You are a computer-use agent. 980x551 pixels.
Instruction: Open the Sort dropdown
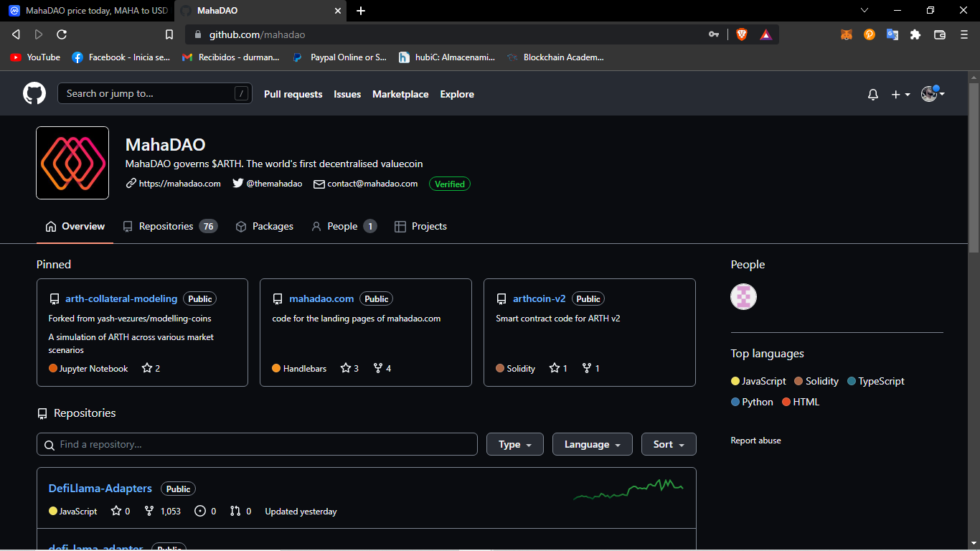[x=669, y=444]
